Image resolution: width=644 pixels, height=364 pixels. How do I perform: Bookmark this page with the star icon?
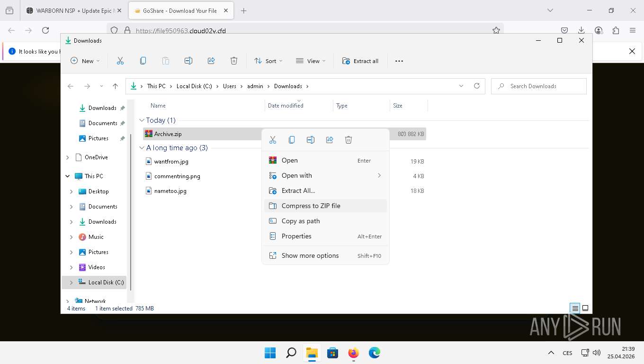[496, 30]
